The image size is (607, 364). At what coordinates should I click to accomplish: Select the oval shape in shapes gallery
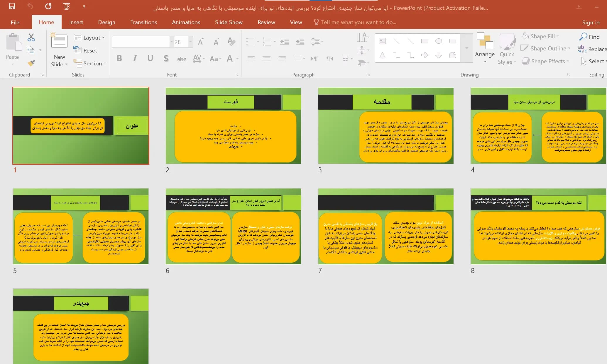pyautogui.click(x=439, y=41)
